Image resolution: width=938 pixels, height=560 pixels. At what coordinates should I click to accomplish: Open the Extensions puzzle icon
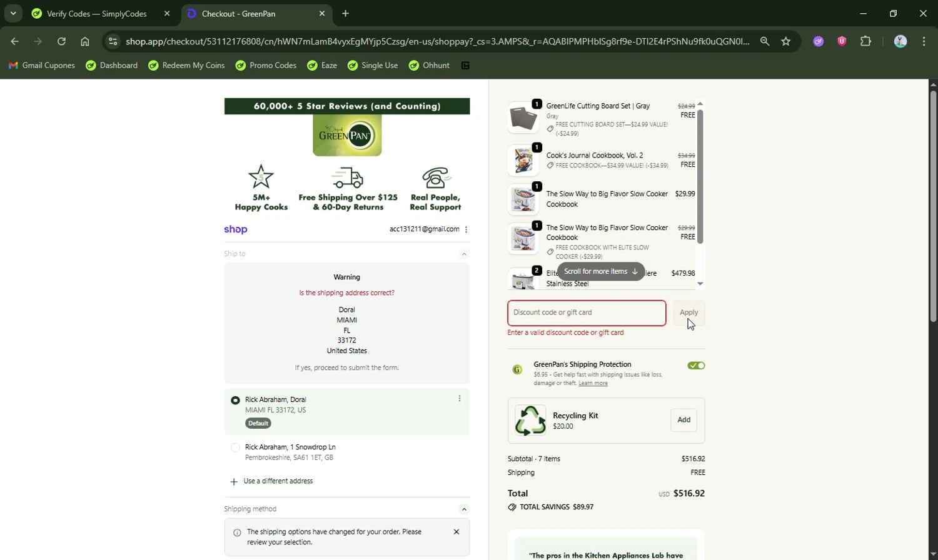click(865, 41)
